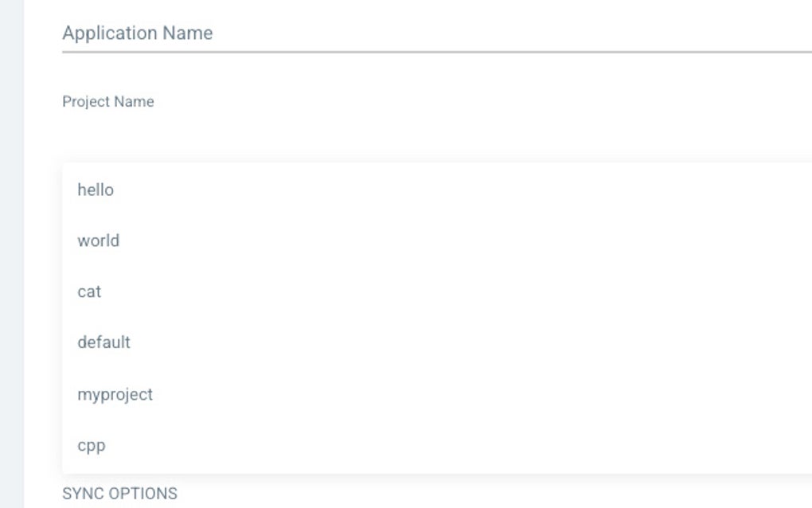Place cursor in Application Name text box
The width and height of the screenshot is (812, 508).
tap(478, 33)
